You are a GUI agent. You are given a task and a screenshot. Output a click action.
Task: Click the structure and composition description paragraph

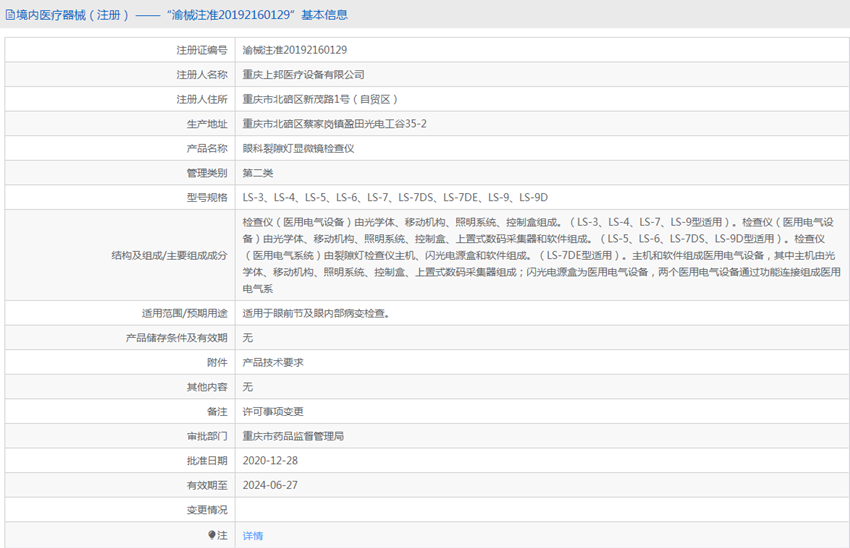pyautogui.click(x=541, y=255)
